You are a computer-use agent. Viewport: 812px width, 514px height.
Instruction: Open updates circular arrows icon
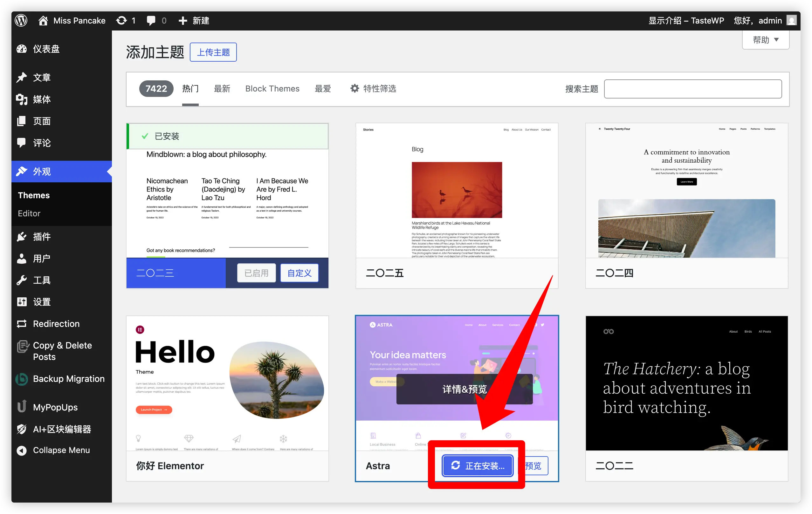(x=122, y=21)
